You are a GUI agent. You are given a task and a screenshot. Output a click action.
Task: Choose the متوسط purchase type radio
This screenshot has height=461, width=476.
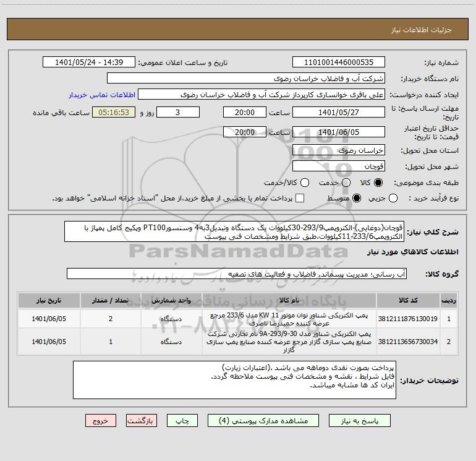(357, 198)
